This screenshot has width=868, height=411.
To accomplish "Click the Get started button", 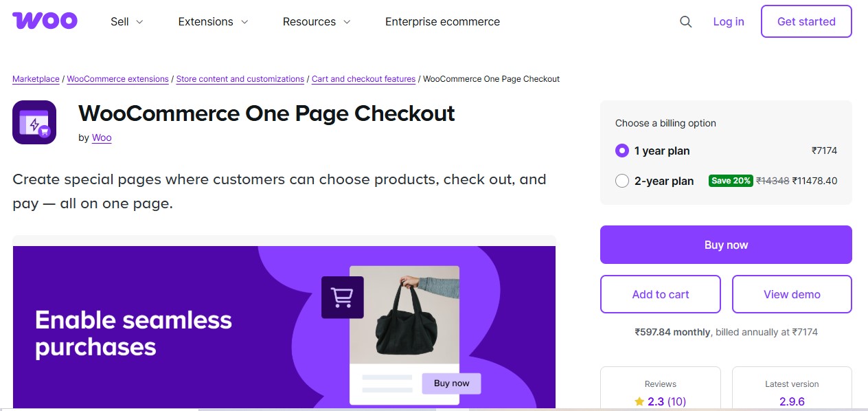I will coord(806,21).
